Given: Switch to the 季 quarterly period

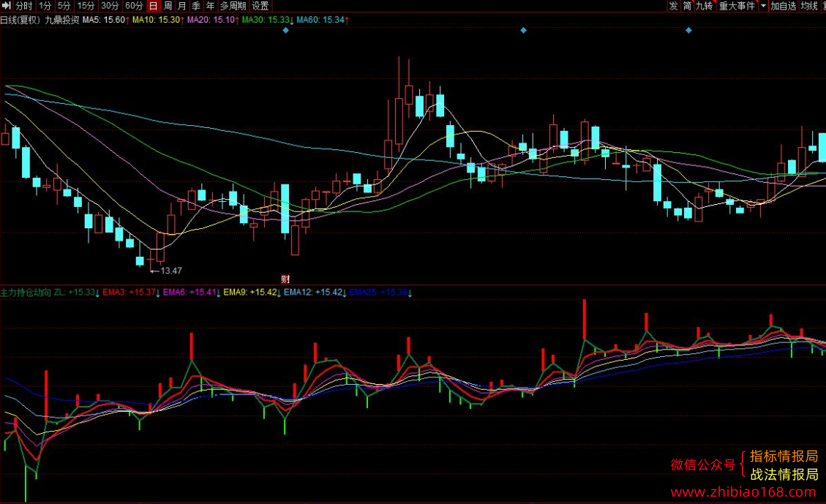Looking at the screenshot, I should point(196,6).
